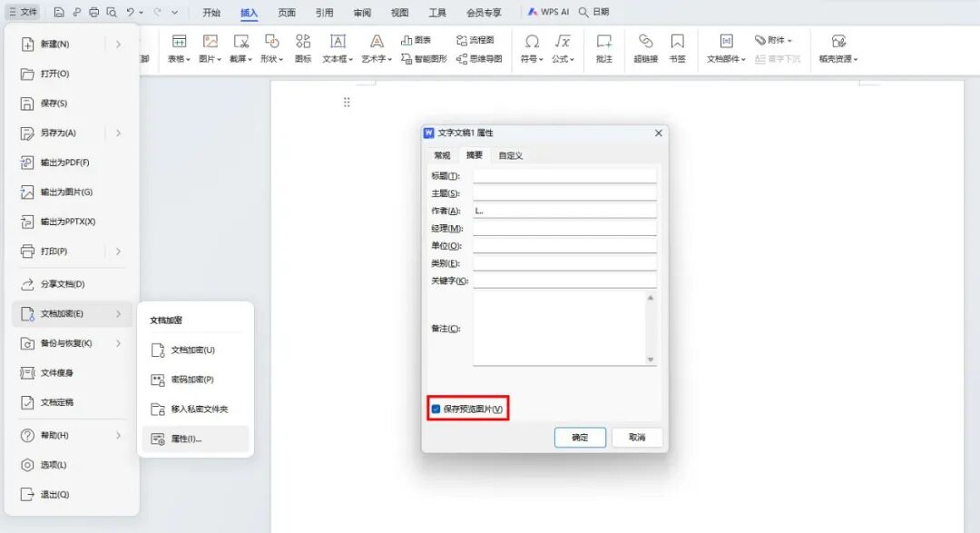Image resolution: width=980 pixels, height=533 pixels.
Task: Switch to the 审阅 ribbon tab
Action: (362, 13)
